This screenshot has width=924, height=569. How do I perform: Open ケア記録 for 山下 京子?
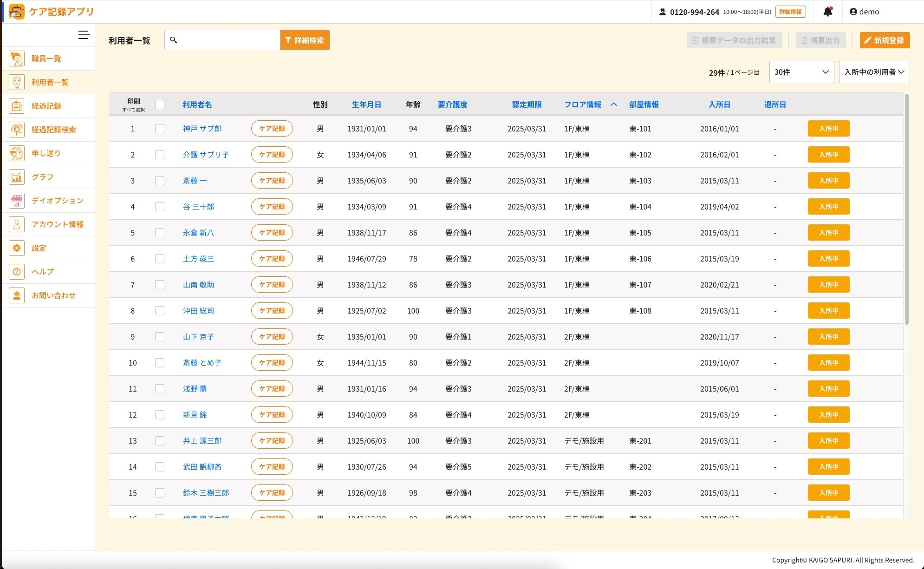pyautogui.click(x=272, y=337)
